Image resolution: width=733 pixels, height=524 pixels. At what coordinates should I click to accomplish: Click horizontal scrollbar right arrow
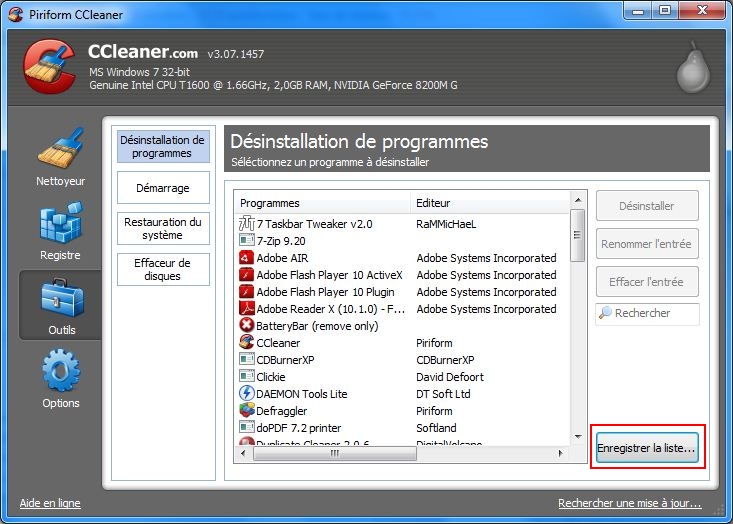point(561,453)
